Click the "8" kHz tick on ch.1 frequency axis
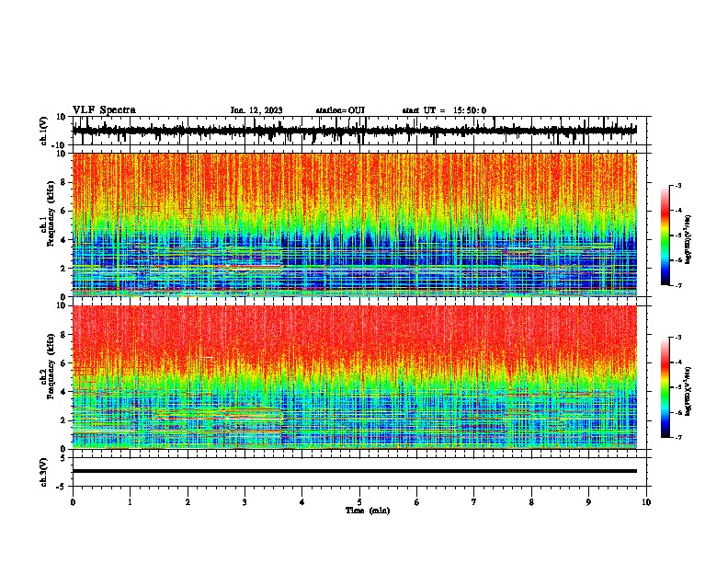728x563 pixels. coord(63,182)
